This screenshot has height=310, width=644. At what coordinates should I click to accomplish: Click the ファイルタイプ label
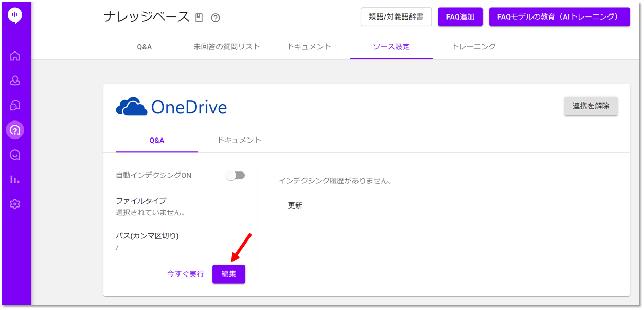[x=141, y=201]
